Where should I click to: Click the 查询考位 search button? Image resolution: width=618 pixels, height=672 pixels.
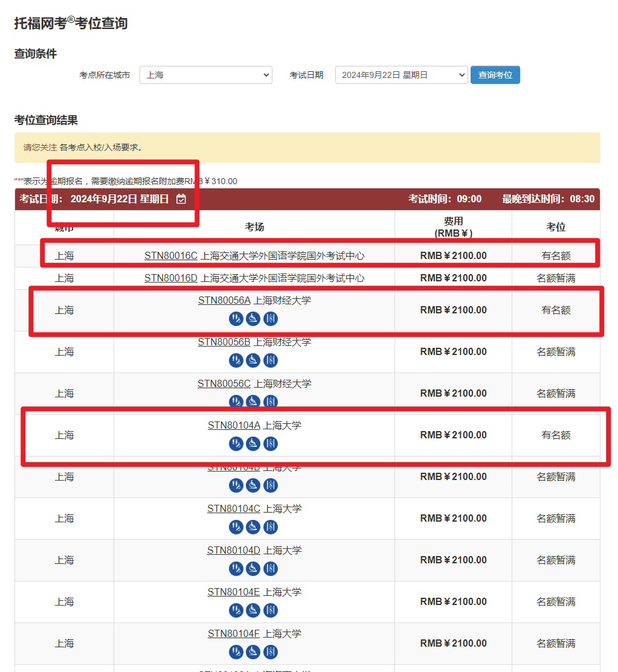pyautogui.click(x=495, y=75)
